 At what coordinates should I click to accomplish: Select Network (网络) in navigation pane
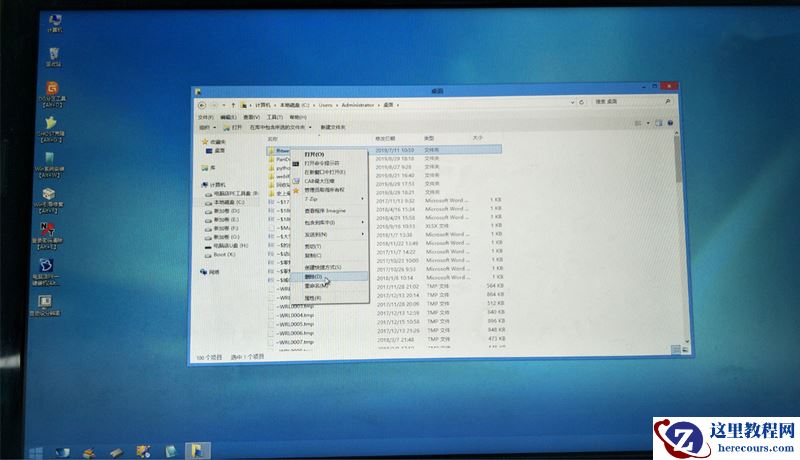pos(210,272)
